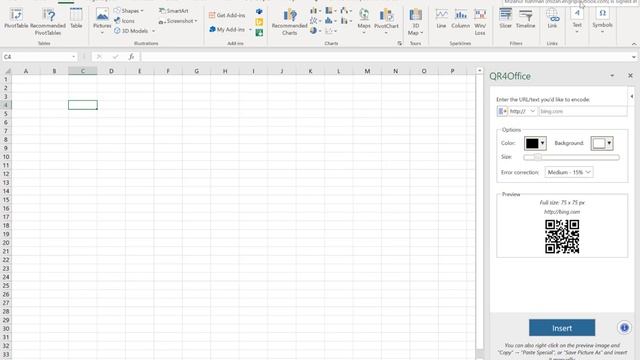Click the QR code preview image
Screen dimensions: 640x360
pyautogui.click(x=562, y=236)
